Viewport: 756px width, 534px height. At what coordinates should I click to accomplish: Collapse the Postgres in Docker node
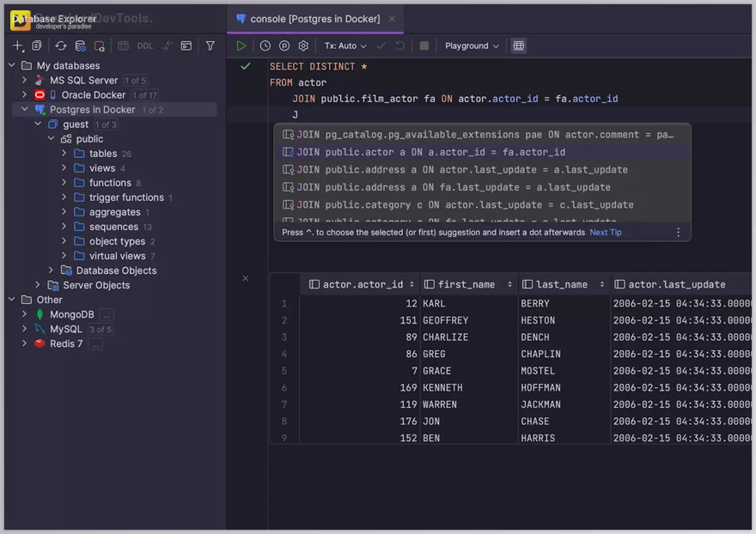click(x=25, y=109)
